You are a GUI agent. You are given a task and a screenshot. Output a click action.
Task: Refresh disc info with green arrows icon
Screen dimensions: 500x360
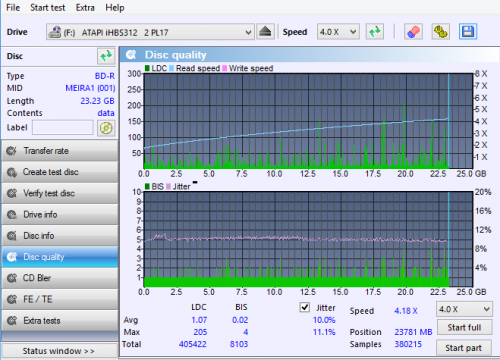pos(106,56)
